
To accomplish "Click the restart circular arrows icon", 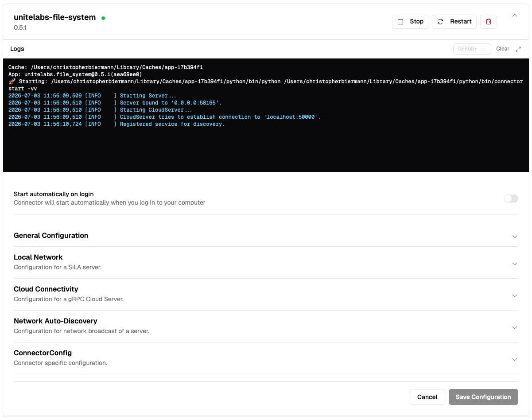I will [x=440, y=22].
